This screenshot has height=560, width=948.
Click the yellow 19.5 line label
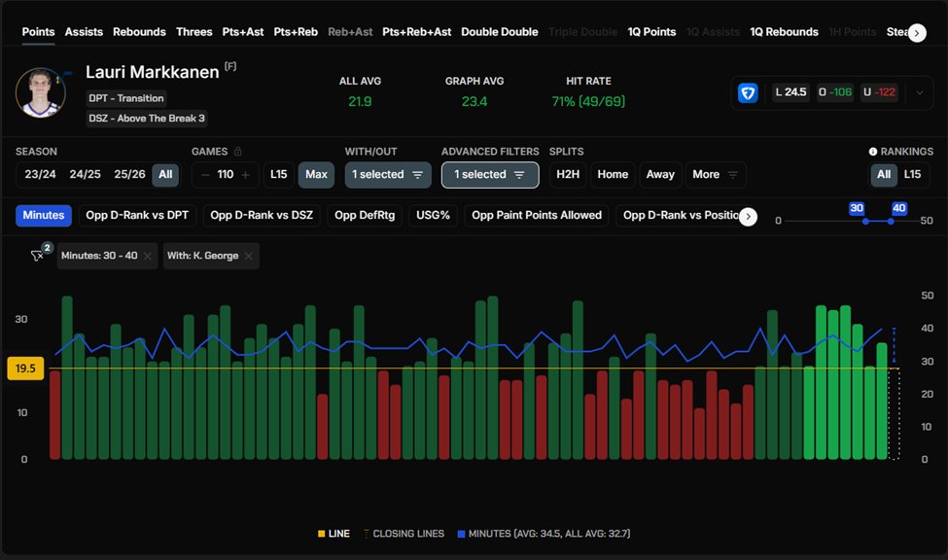[25, 368]
